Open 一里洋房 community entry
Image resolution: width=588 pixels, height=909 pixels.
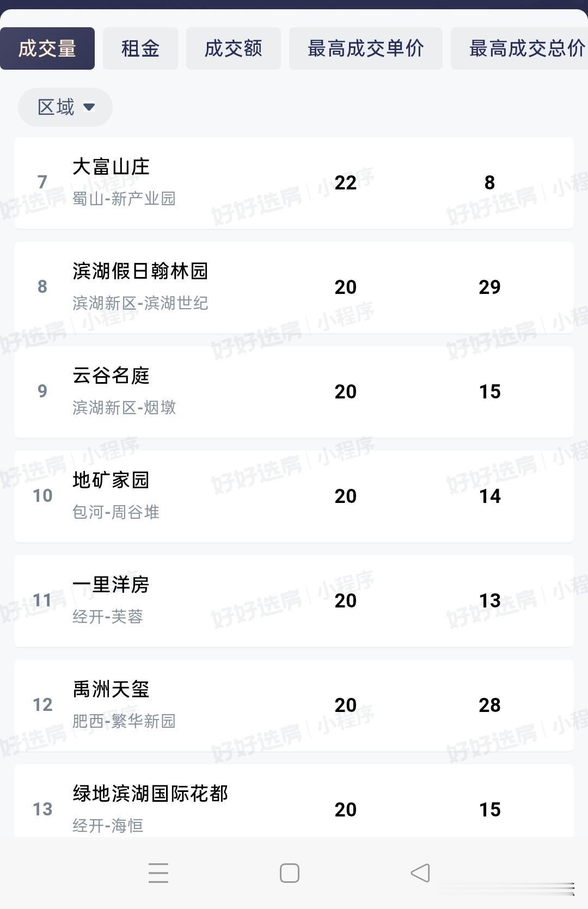(294, 601)
